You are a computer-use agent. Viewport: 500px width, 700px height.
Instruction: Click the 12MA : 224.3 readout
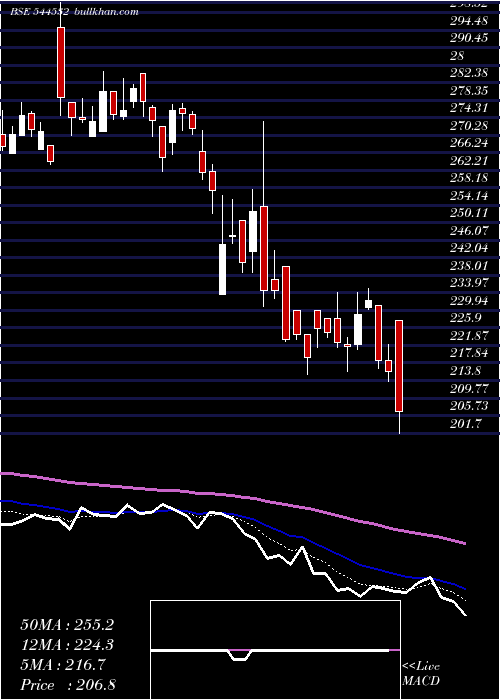tap(67, 645)
